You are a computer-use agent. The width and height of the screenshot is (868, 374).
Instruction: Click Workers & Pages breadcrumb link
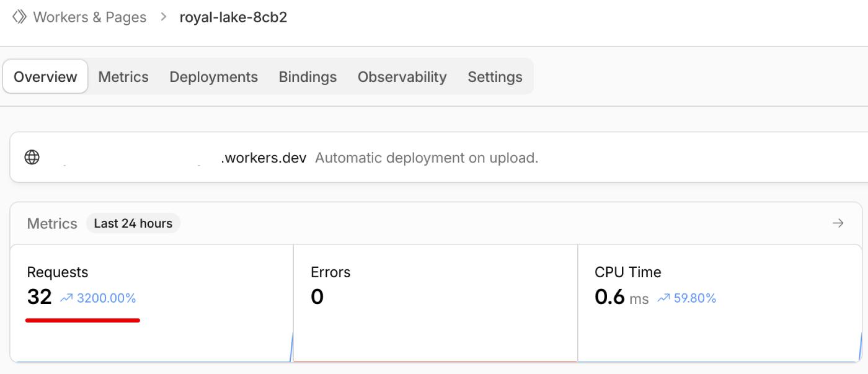click(89, 17)
